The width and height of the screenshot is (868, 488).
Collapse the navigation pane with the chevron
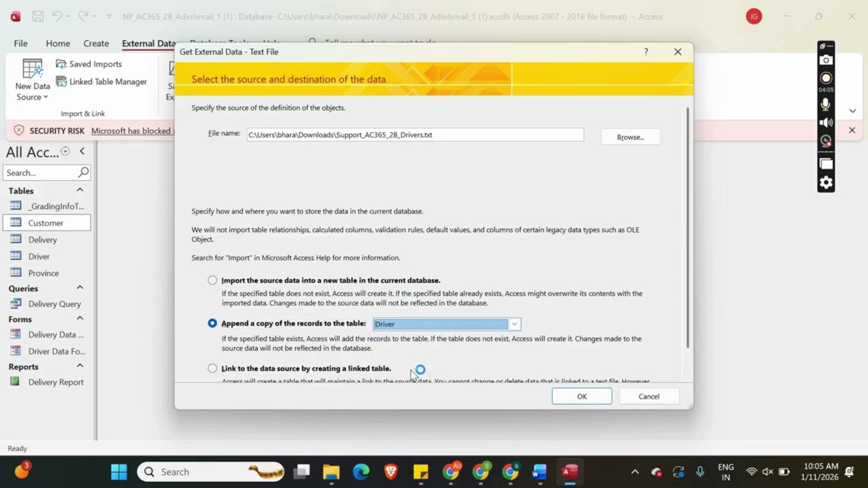coord(82,151)
